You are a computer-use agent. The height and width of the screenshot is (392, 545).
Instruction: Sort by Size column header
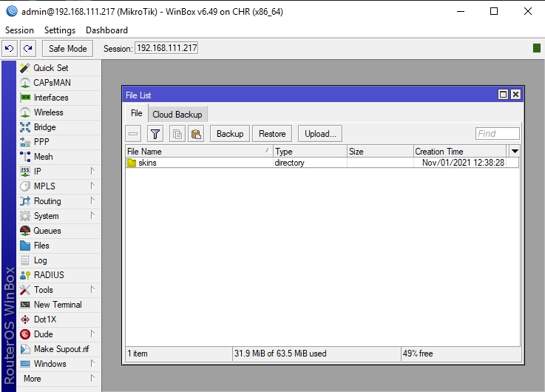coord(380,152)
